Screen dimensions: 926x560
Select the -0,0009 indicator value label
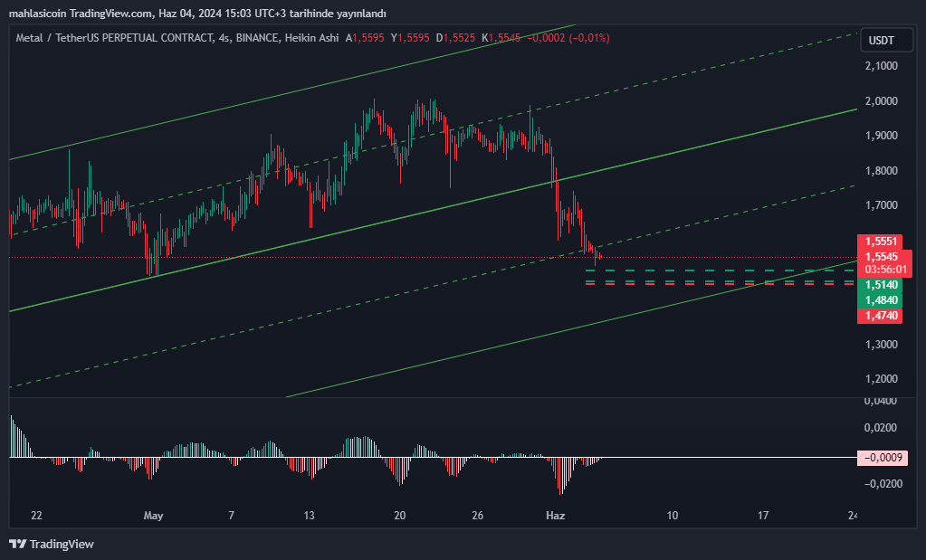[x=883, y=458]
